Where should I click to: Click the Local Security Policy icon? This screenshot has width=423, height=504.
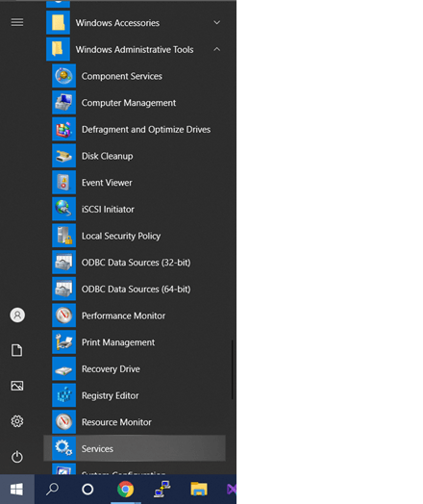63,236
